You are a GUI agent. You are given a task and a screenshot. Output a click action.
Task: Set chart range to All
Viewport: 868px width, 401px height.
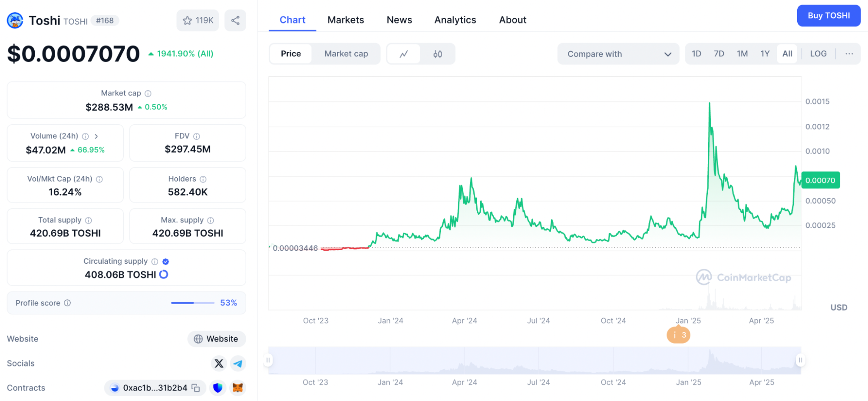(787, 54)
